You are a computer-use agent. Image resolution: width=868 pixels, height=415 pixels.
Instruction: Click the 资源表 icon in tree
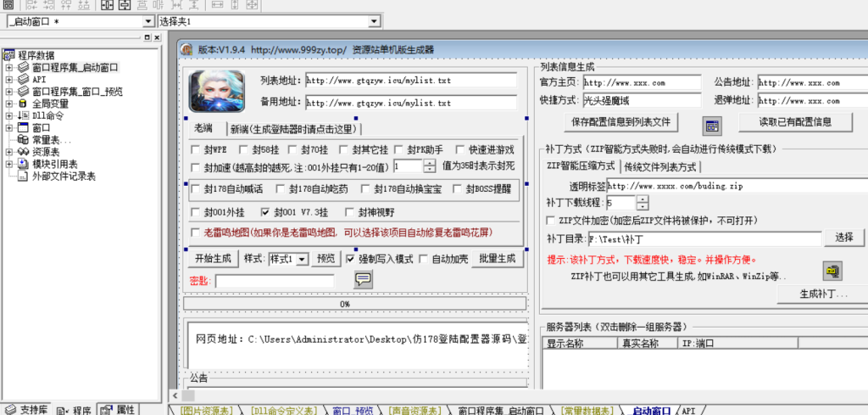tap(23, 153)
